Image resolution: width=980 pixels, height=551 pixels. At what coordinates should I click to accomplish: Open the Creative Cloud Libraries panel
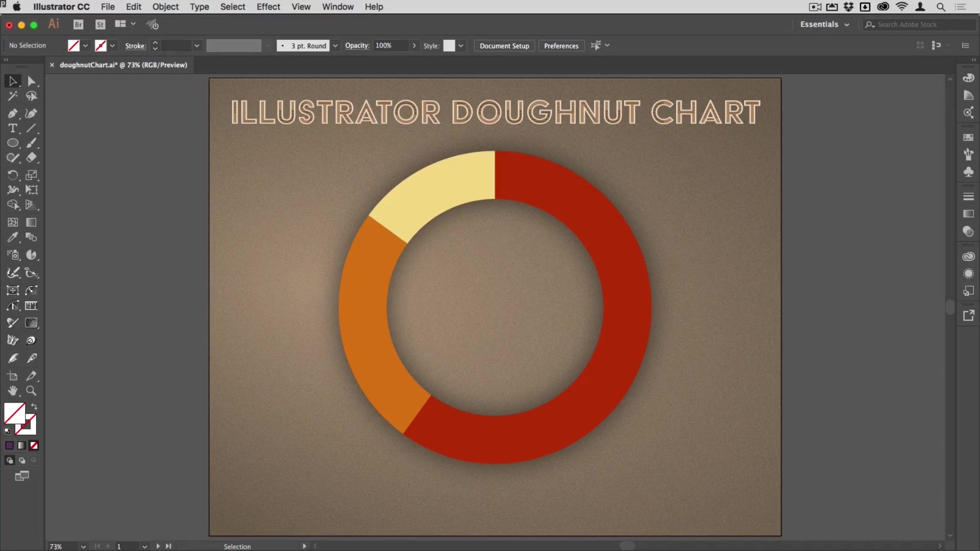pos(968,256)
